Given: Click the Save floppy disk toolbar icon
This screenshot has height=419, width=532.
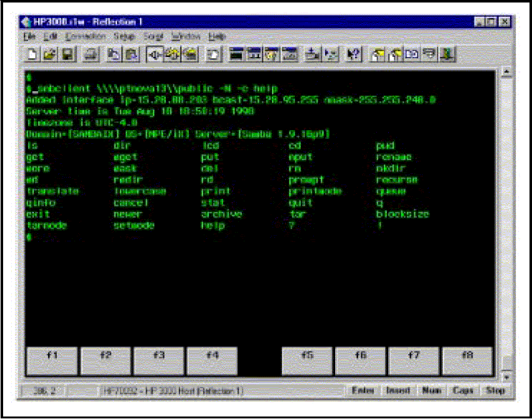Looking at the screenshot, I should pyautogui.click(x=68, y=54).
